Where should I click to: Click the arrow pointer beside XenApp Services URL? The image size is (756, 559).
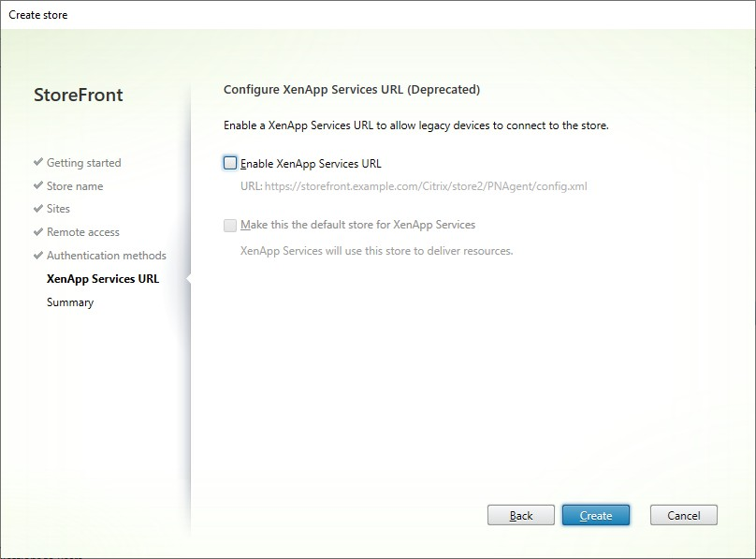pos(187,278)
